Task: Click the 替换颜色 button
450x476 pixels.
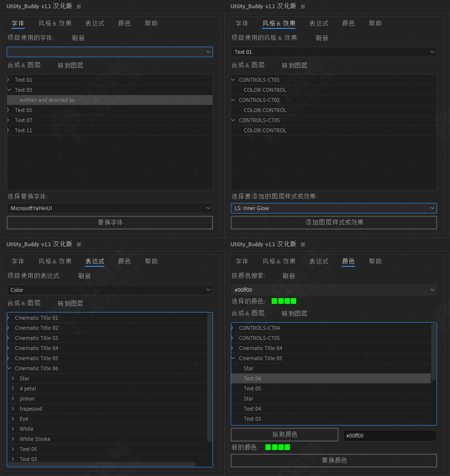Action: coord(334,461)
